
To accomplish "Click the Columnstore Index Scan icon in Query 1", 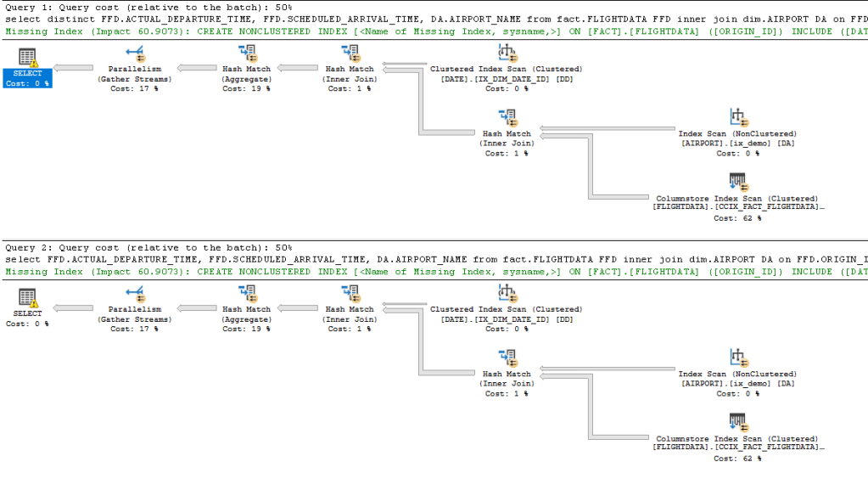I will [x=737, y=182].
